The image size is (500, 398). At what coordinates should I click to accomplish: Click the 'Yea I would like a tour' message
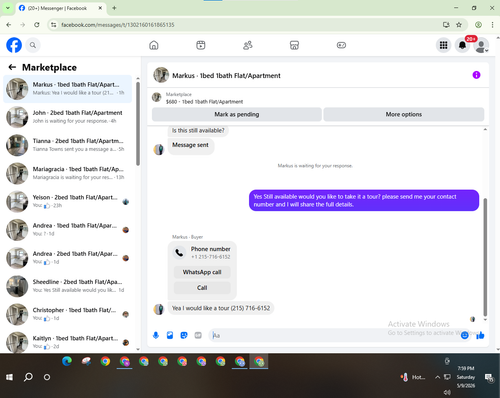(221, 308)
